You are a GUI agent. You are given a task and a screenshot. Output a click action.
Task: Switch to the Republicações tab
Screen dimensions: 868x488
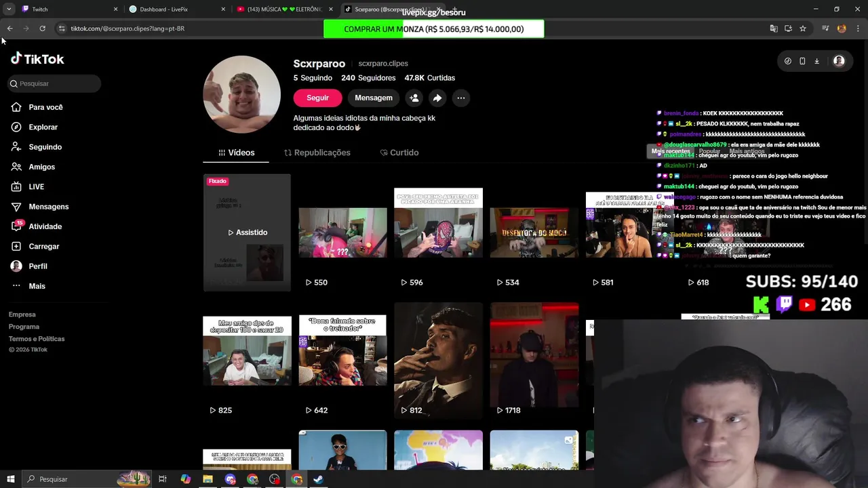tap(317, 152)
